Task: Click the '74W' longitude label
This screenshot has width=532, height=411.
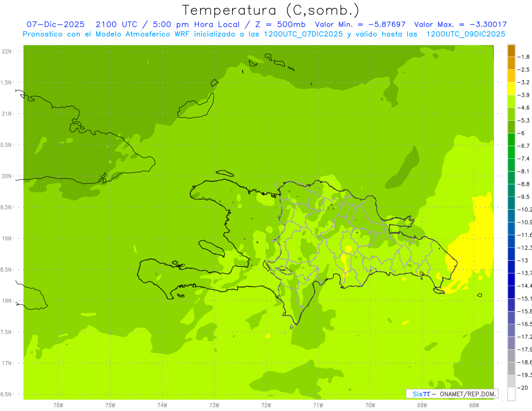Action: (x=162, y=405)
